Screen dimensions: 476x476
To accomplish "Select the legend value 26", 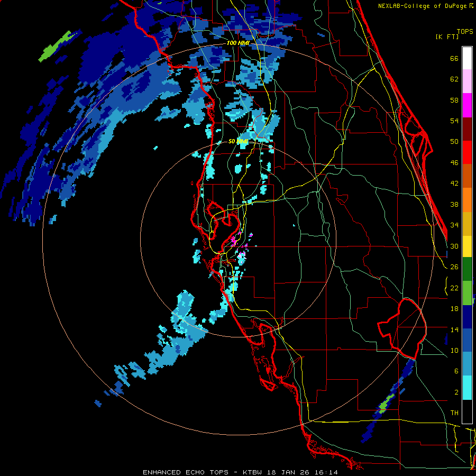I will pos(454,267).
